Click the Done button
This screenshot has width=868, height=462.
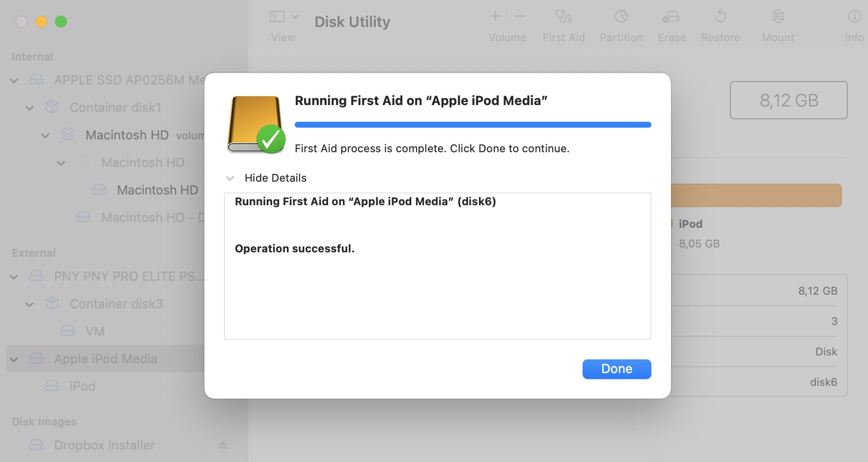coord(616,369)
